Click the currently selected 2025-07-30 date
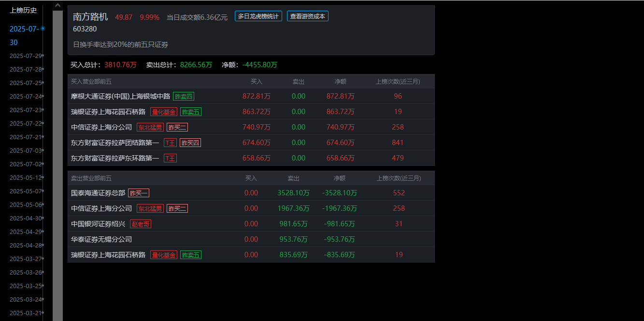Screen dimensions: 644x321 click(x=24, y=35)
